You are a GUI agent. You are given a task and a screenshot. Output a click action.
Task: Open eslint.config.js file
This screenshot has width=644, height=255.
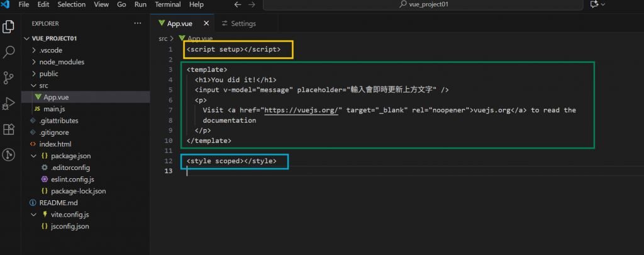[x=86, y=179]
